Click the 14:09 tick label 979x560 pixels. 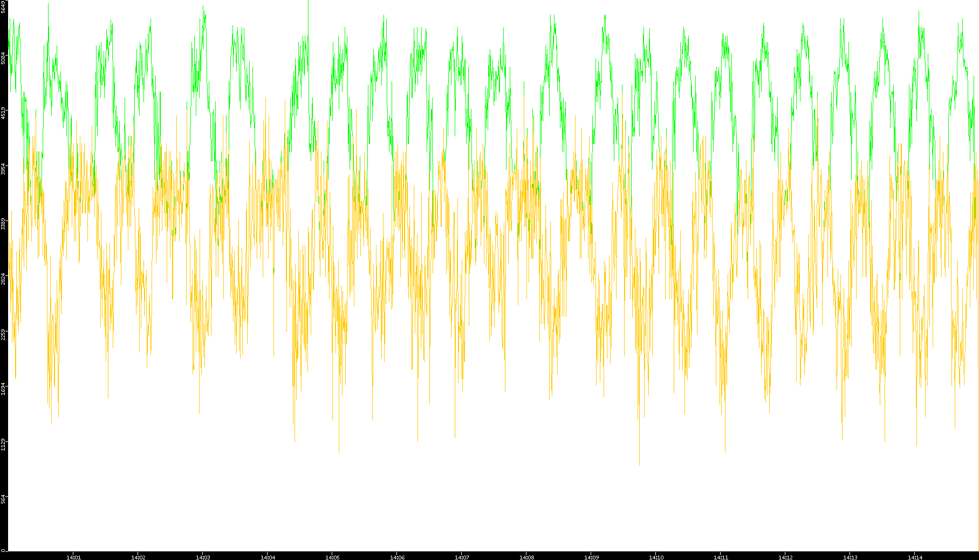pyautogui.click(x=591, y=557)
